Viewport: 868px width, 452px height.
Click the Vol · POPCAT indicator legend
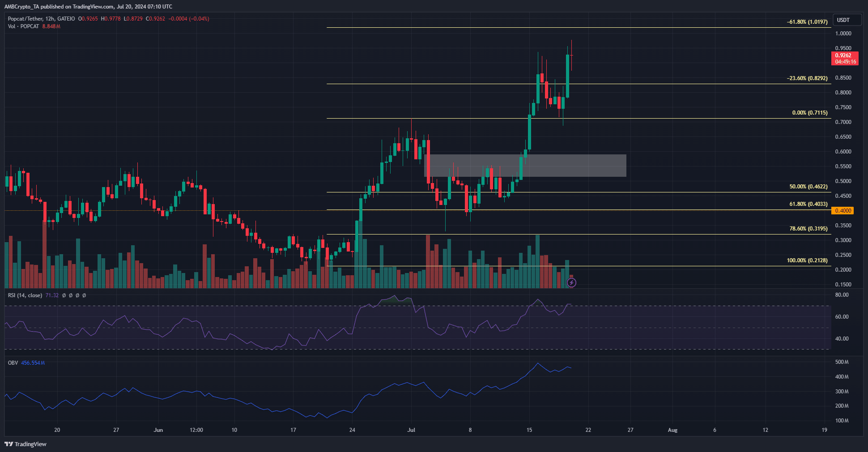click(24, 26)
